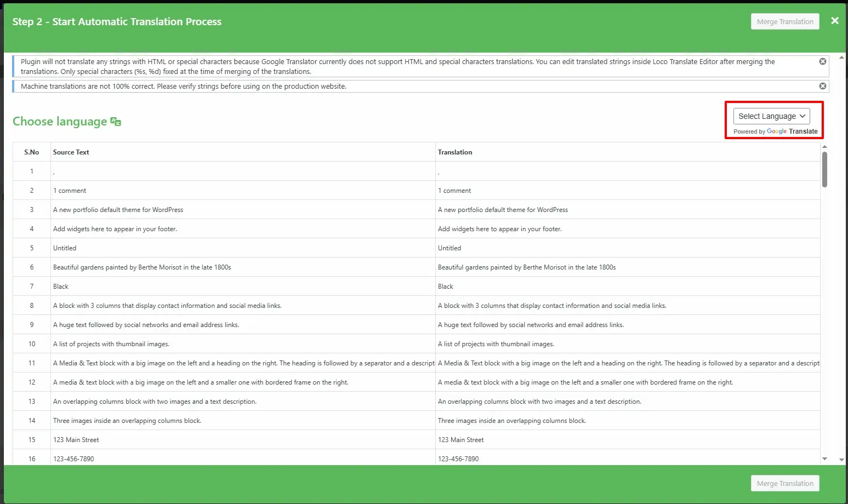The height and width of the screenshot is (504, 848).
Task: Select translation 'A list of projects with thumbnail images.'
Action: click(496, 344)
